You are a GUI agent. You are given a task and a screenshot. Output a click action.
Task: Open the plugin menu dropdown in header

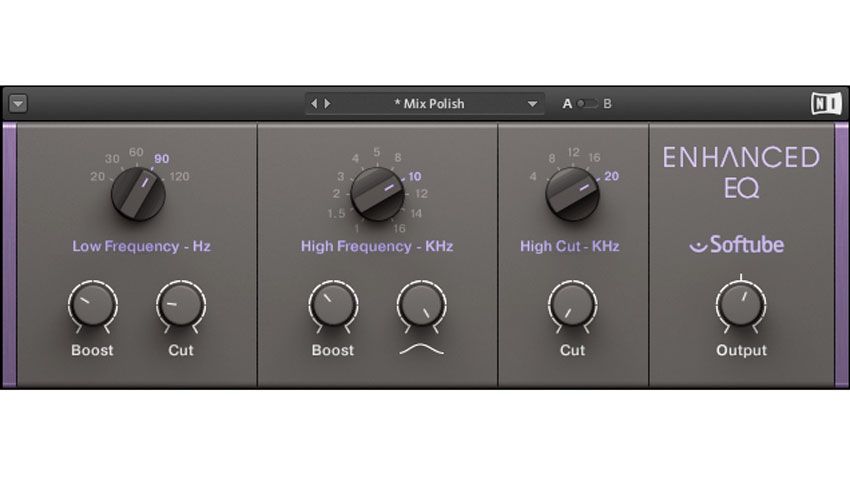coord(18,103)
